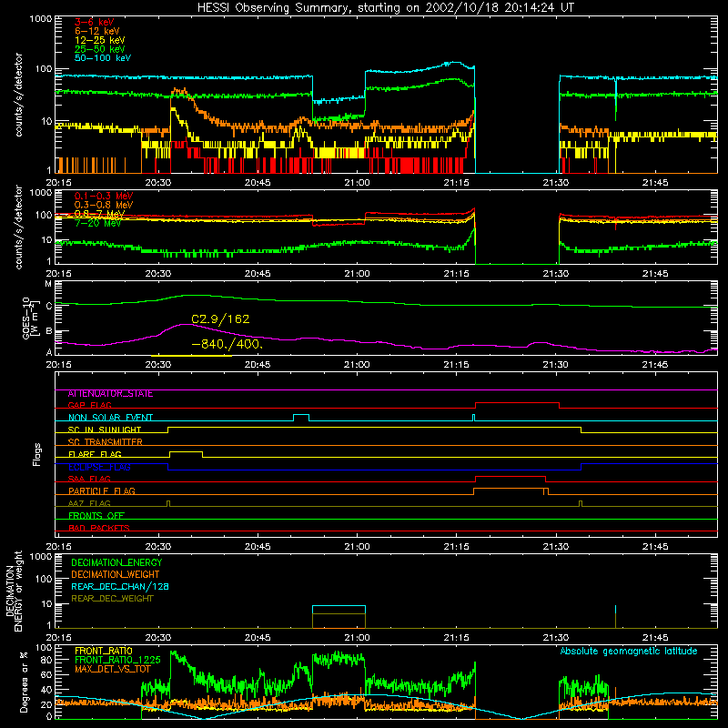Select the FRONT_RATIO_1225 legend label

click(x=117, y=660)
